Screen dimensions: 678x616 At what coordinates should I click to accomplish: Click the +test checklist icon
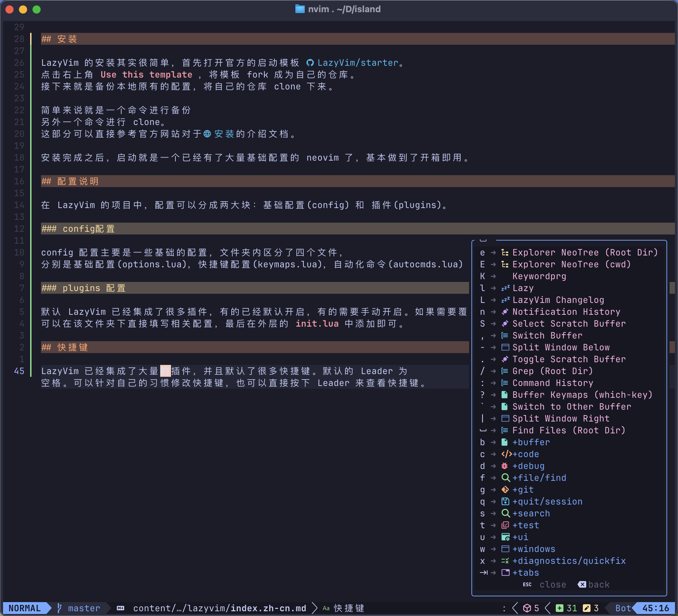tap(505, 525)
